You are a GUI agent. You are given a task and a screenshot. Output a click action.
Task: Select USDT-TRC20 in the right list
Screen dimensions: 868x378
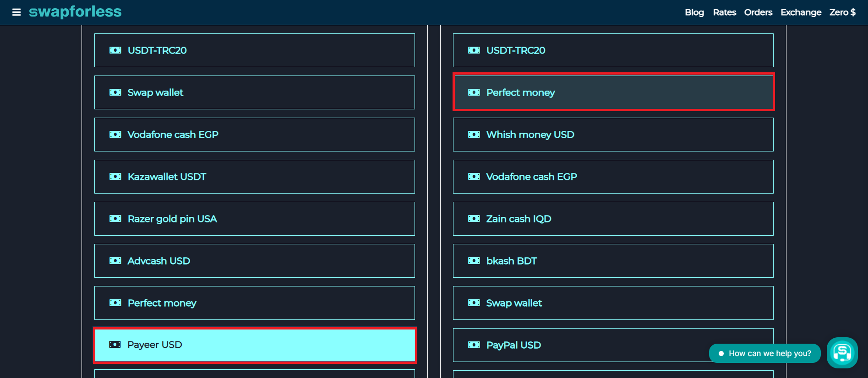tap(613, 50)
